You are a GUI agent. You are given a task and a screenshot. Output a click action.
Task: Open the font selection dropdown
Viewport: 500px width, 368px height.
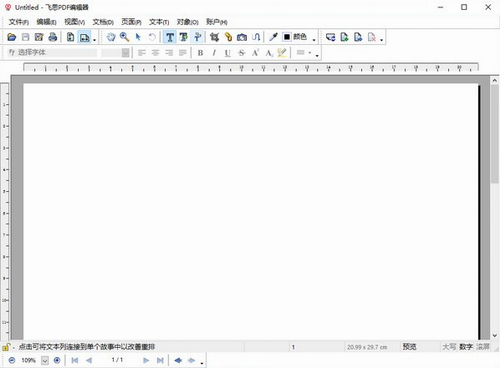point(52,52)
